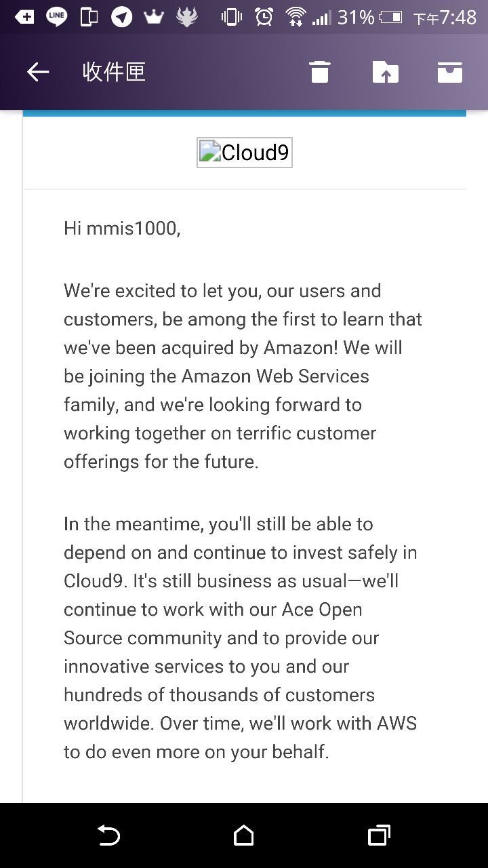Image resolution: width=488 pixels, height=868 pixels.
Task: Tap the 7:48 clock in status bar
Action: coord(457,18)
